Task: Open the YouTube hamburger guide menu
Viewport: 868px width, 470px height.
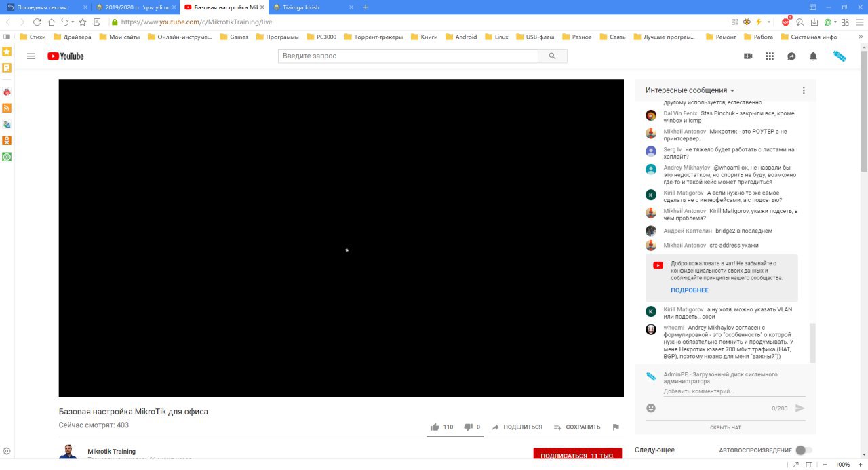Action: (31, 56)
